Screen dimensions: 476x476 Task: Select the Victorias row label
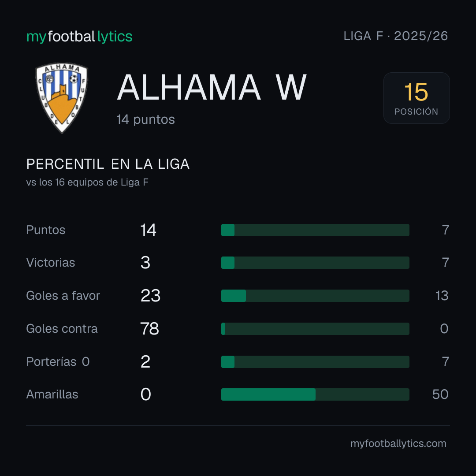click(x=51, y=263)
